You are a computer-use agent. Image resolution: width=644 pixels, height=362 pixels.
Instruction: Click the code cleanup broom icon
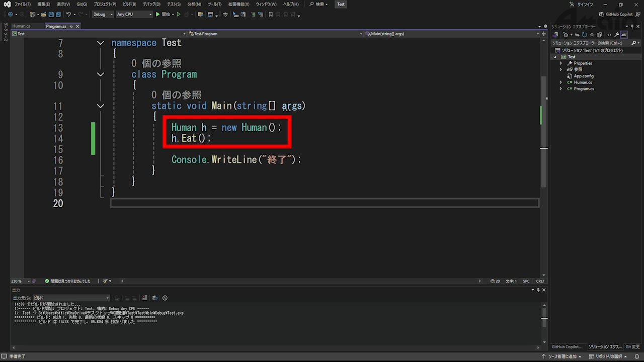(x=106, y=281)
